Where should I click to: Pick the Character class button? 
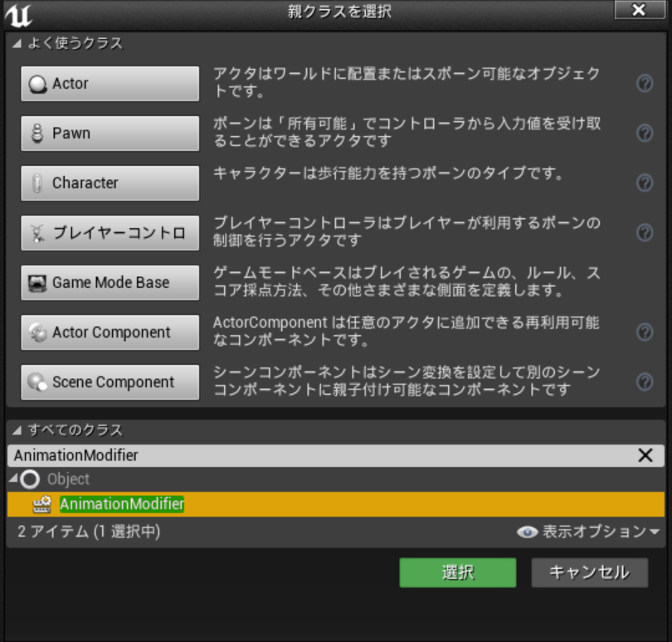[110, 183]
